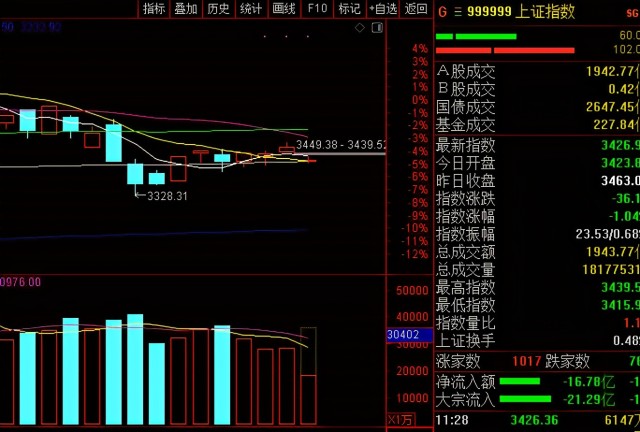The height and width of the screenshot is (432, 640).
Task: Click the diamond marker icon above chart
Action: [x=362, y=29]
